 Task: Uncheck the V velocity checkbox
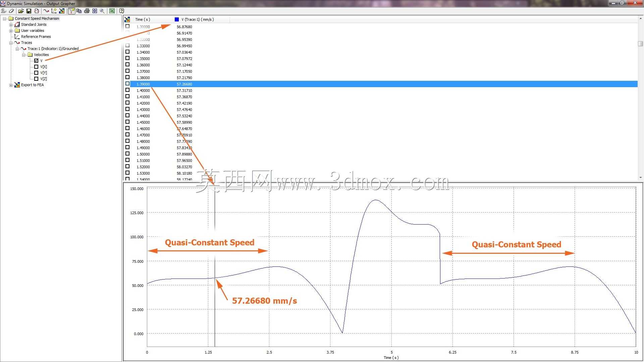36,61
